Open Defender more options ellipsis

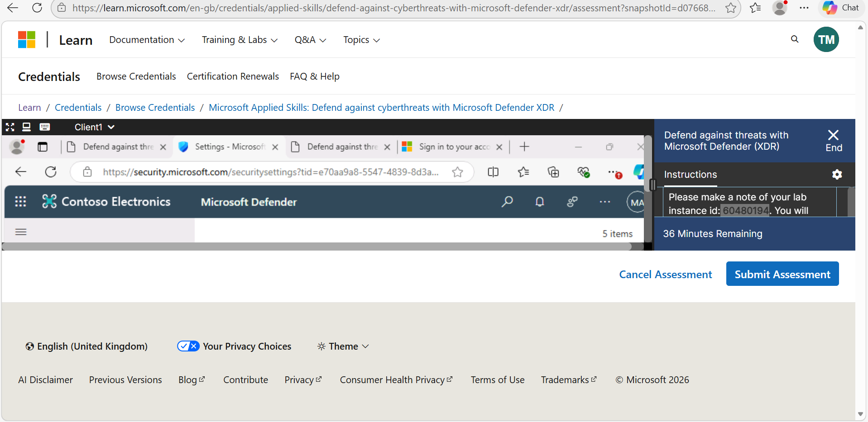[x=605, y=202]
